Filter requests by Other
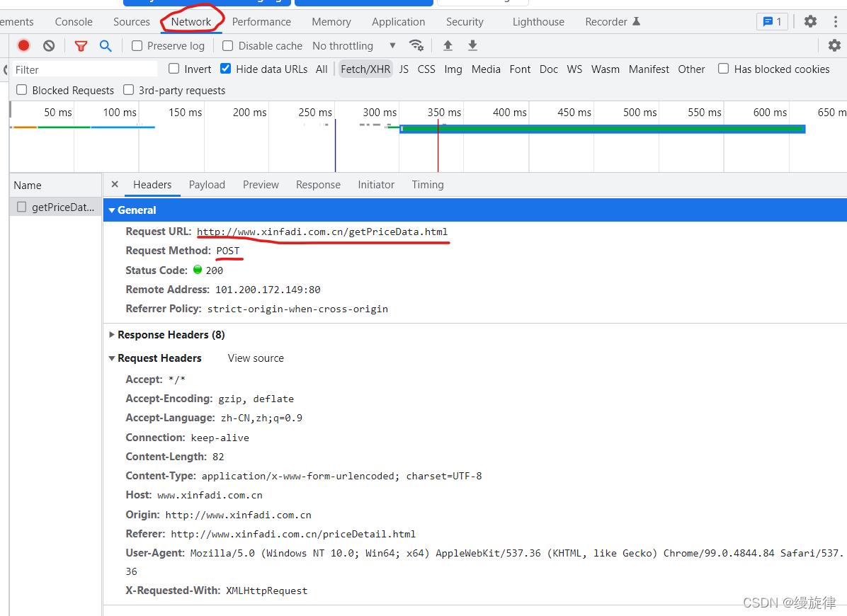The width and height of the screenshot is (847, 616). point(691,69)
